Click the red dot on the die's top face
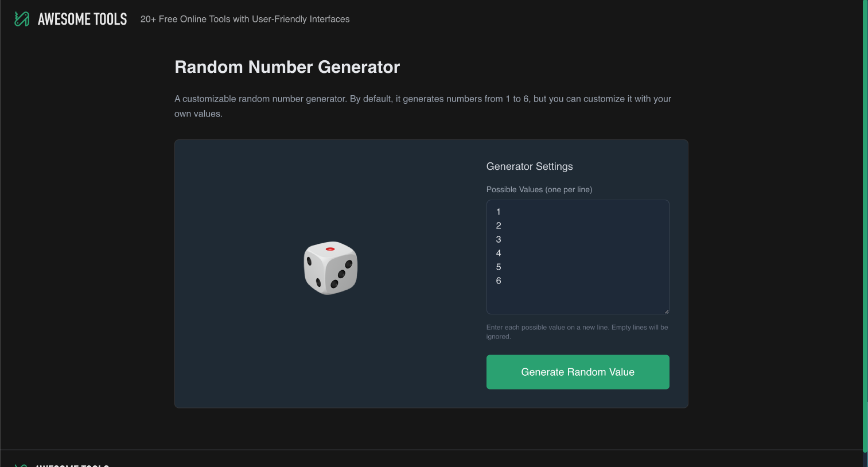This screenshot has height=467, width=868. pos(330,249)
